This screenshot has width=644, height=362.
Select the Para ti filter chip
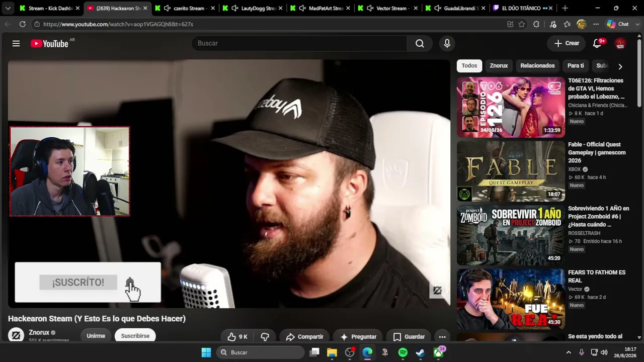pyautogui.click(x=576, y=66)
